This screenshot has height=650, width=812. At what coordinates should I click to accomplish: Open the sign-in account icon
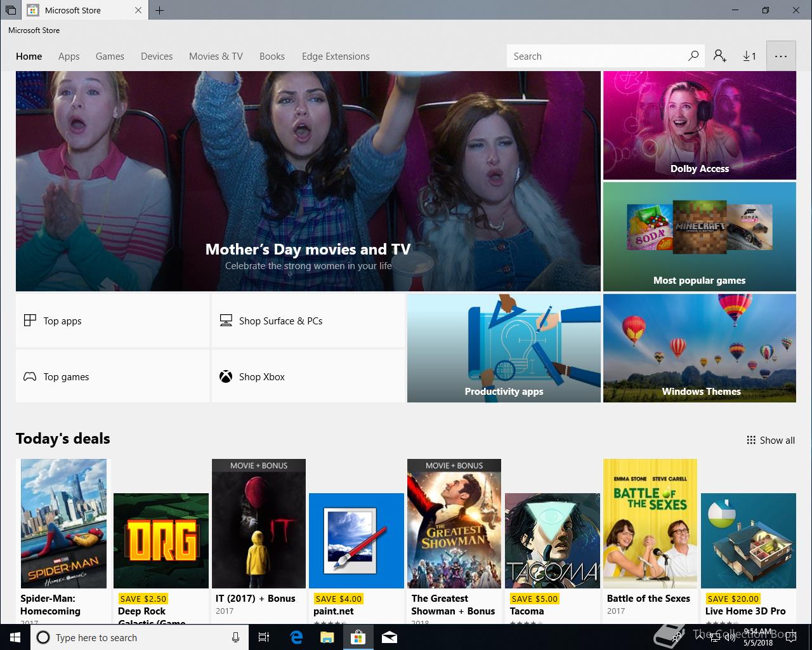point(719,56)
